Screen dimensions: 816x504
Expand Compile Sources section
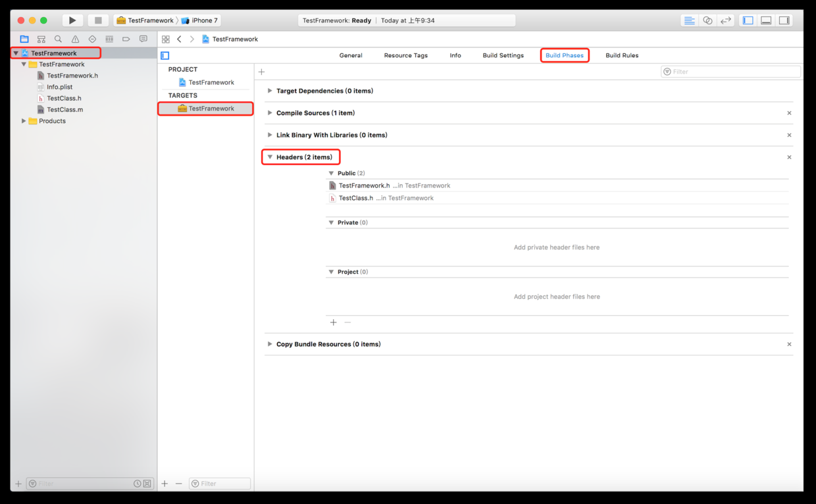[x=270, y=113]
